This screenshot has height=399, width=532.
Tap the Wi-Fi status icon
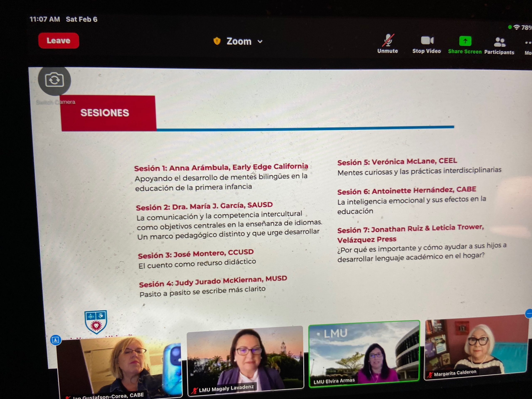(x=516, y=27)
